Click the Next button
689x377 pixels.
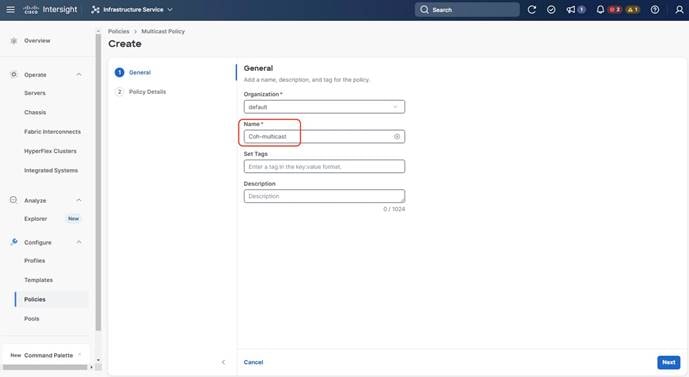coord(669,362)
